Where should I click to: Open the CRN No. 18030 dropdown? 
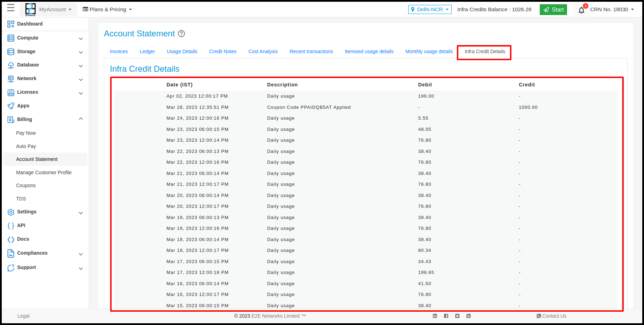pos(612,9)
